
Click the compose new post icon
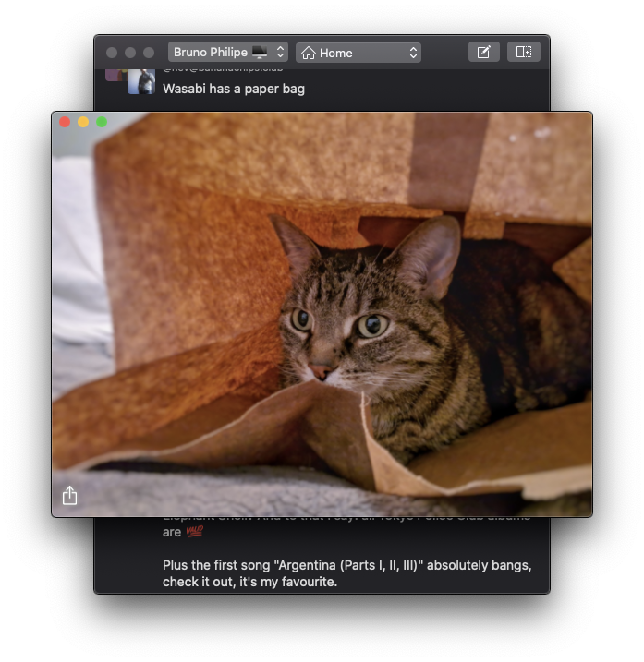[x=484, y=53]
